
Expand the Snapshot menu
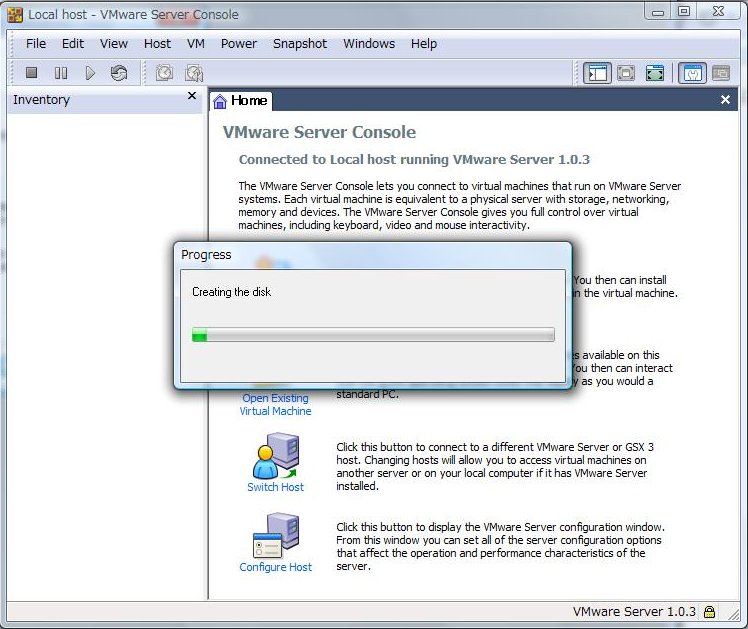coord(300,44)
